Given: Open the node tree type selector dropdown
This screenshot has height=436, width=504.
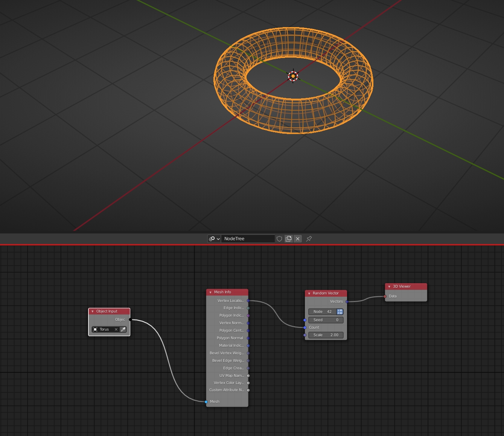Looking at the screenshot, I should 214,238.
